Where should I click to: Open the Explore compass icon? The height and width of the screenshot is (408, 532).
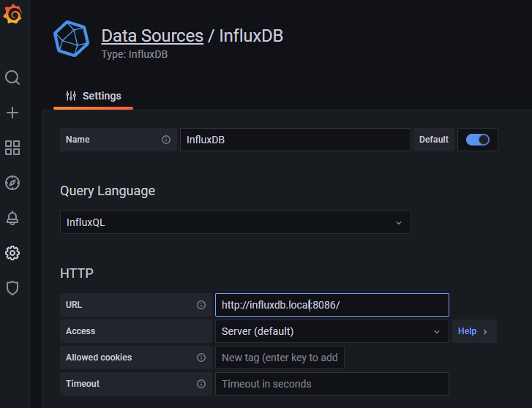tap(12, 183)
